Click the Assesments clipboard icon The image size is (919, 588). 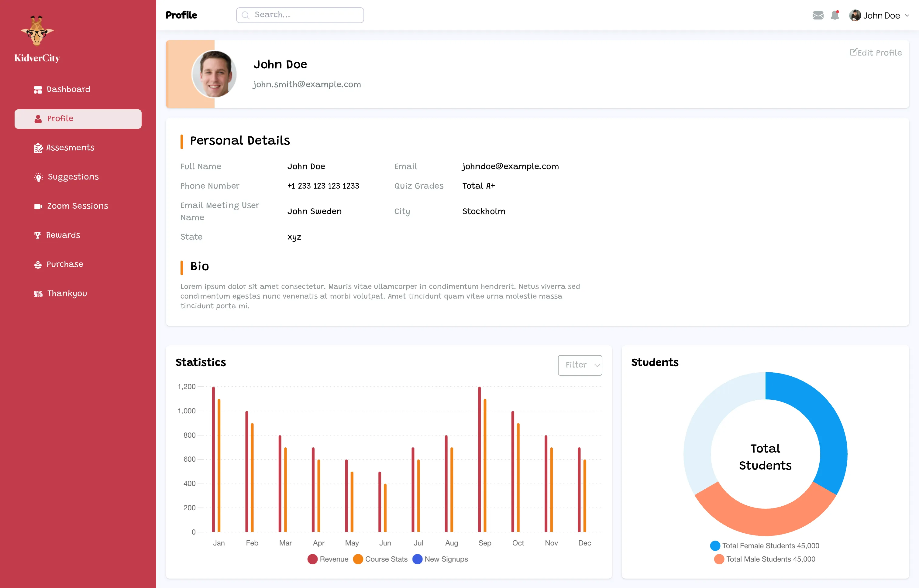(38, 148)
